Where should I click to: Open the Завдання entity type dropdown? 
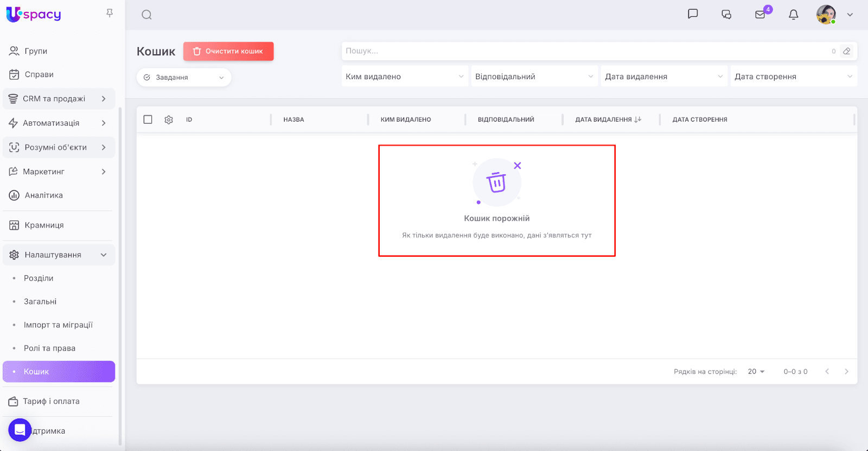tap(184, 78)
